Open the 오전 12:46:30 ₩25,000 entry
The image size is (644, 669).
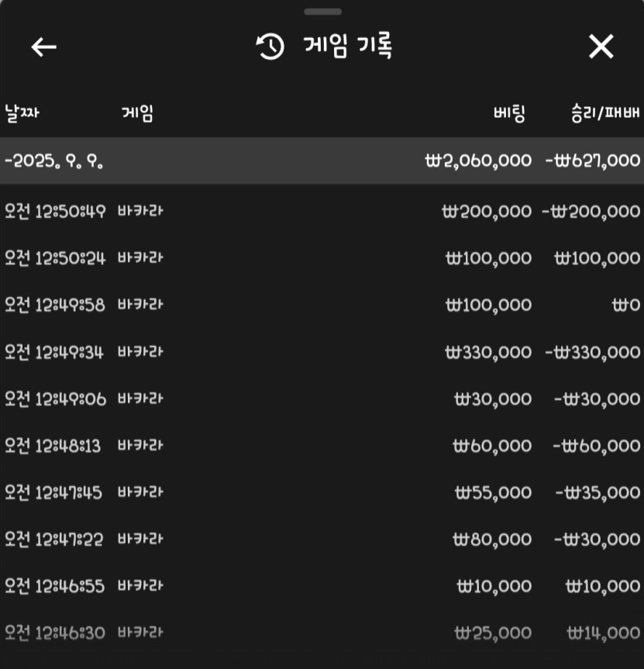[322, 633]
